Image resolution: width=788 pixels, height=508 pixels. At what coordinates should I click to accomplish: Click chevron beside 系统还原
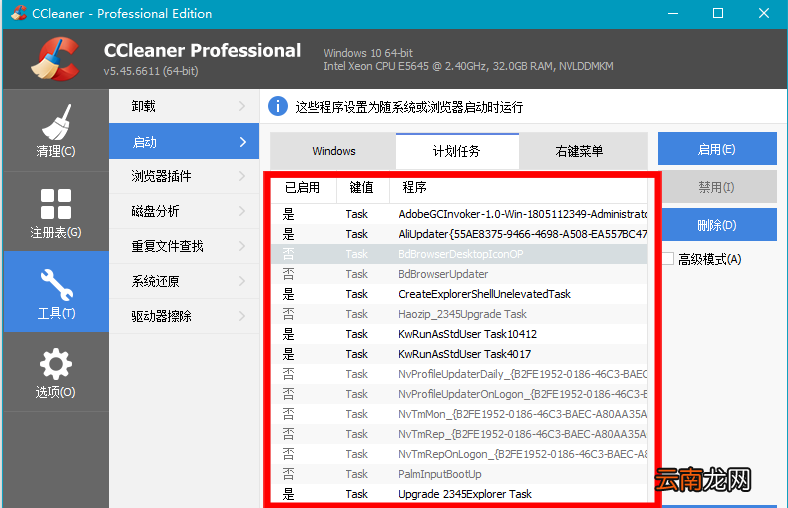[242, 281]
